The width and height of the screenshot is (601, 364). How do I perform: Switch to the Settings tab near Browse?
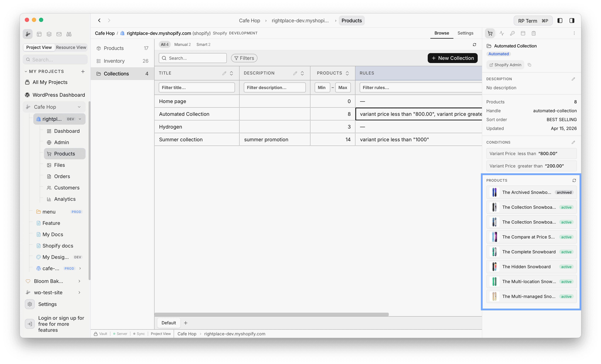coord(465,33)
